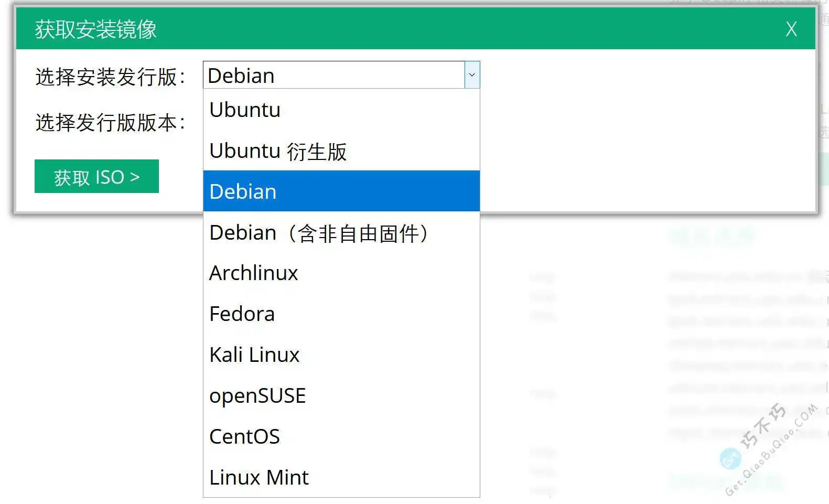Close the 获取安装镜像 dialog

click(x=791, y=29)
